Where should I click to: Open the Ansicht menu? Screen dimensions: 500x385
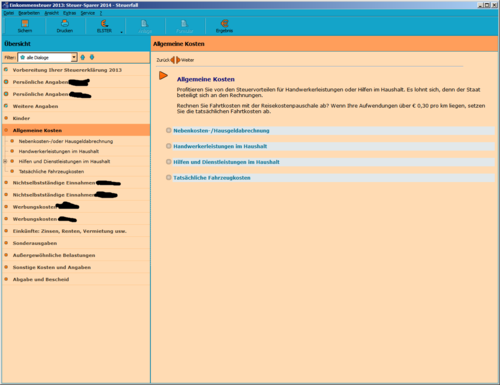click(52, 13)
